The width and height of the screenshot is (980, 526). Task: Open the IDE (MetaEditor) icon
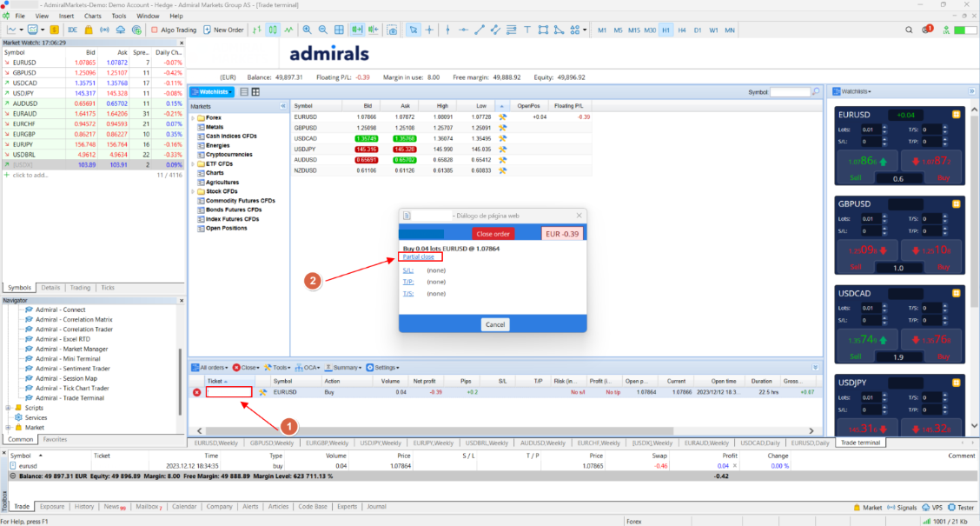[x=72, y=30]
